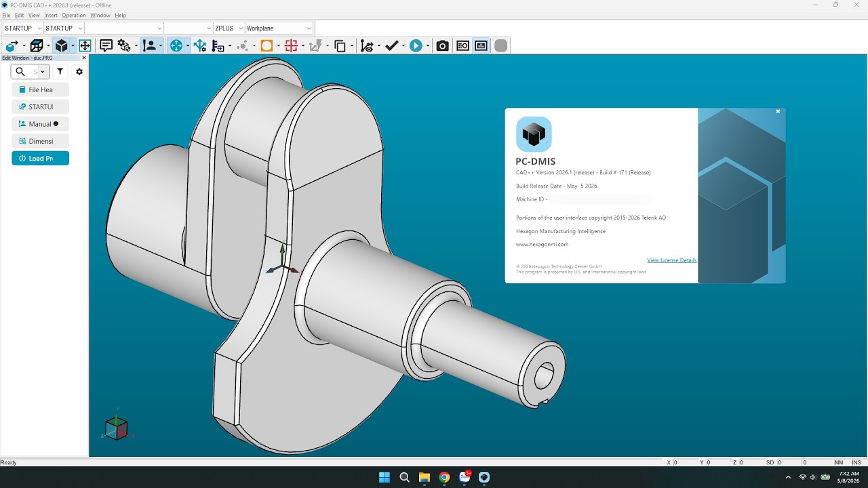The image size is (868, 488).
Task: Click the program tree mode icon
Action: [218, 46]
